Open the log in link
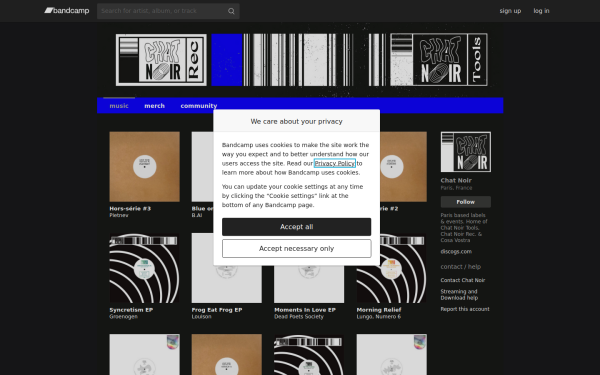The image size is (600, 375). click(x=541, y=11)
